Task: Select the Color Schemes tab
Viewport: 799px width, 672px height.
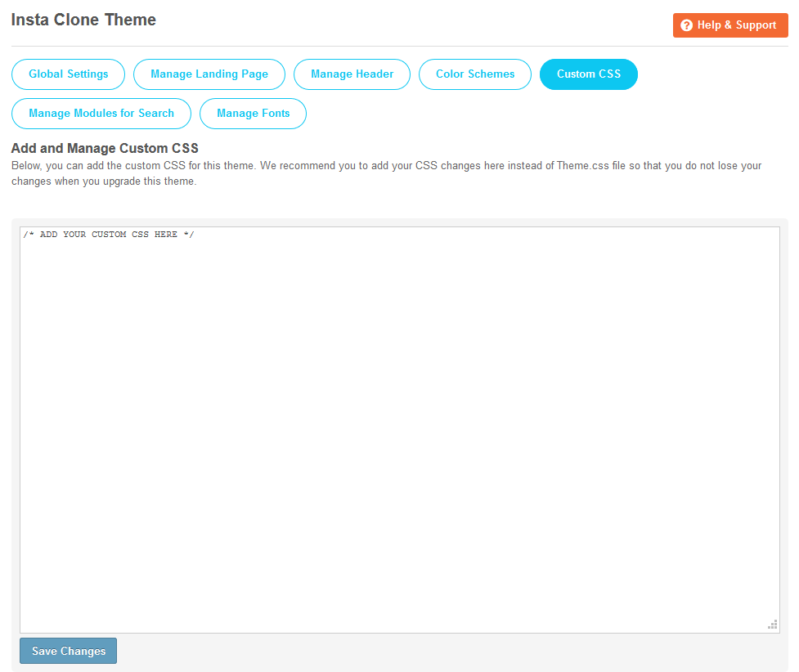Action: 475,74
